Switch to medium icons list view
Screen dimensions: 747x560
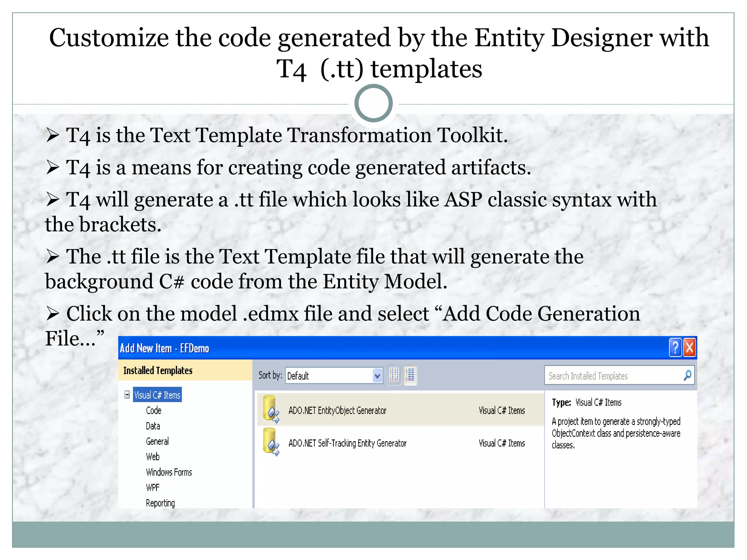410,375
